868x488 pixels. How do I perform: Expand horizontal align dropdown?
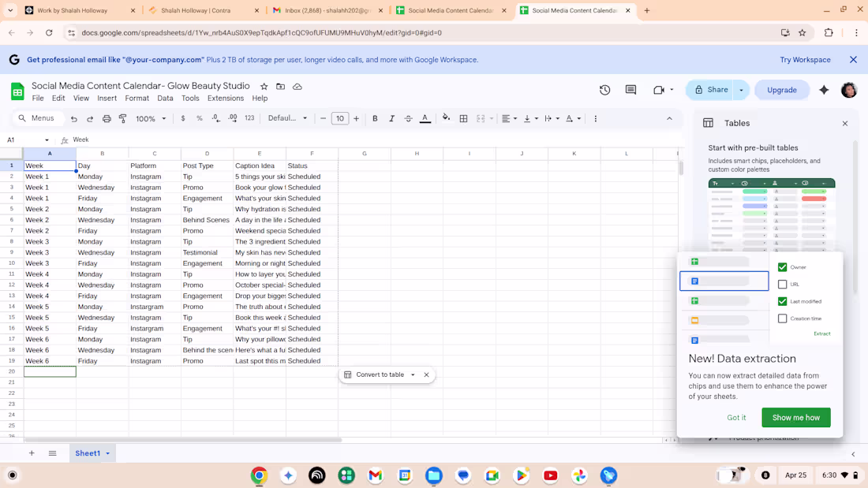click(514, 118)
